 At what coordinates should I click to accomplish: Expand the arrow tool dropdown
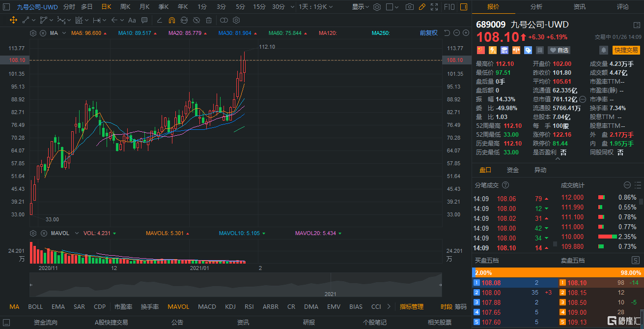(x=121, y=20)
